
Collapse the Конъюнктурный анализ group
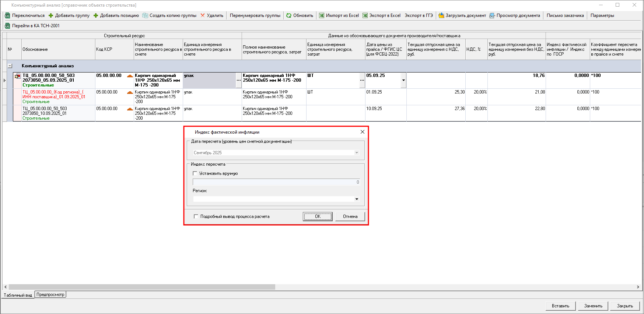(10, 66)
